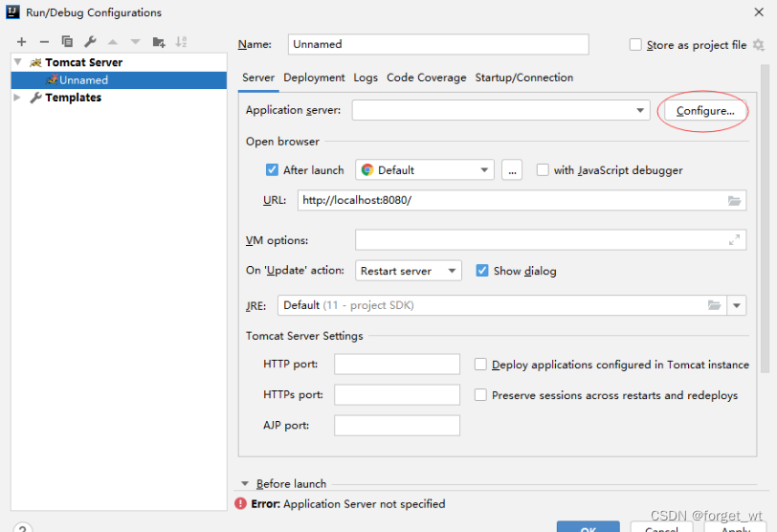777x532 pixels.
Task: Browse JRE folder icon
Action: tap(714, 305)
